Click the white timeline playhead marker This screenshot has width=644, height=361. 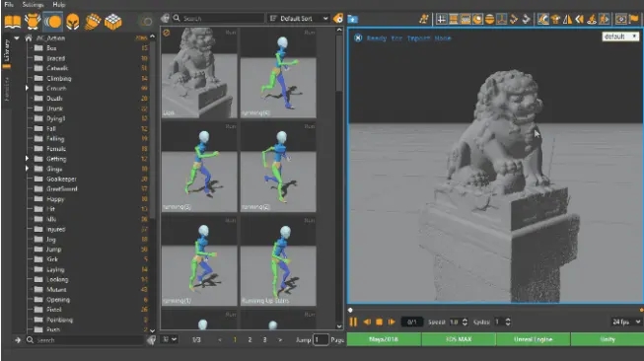coord(350,310)
